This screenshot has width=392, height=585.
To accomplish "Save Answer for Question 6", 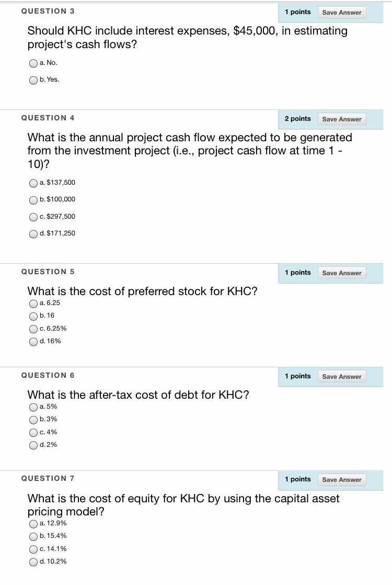I will click(342, 376).
